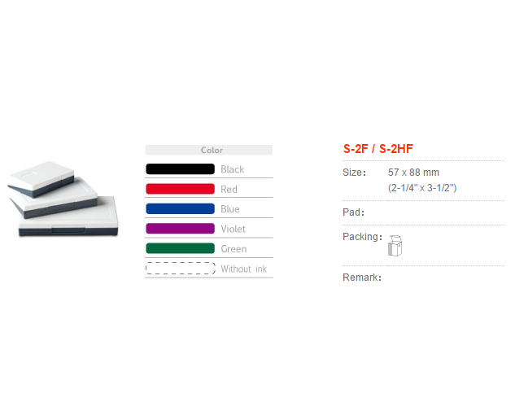Click the Green color label text
Image resolution: width=515 pixels, height=420 pixels.
pyautogui.click(x=233, y=249)
